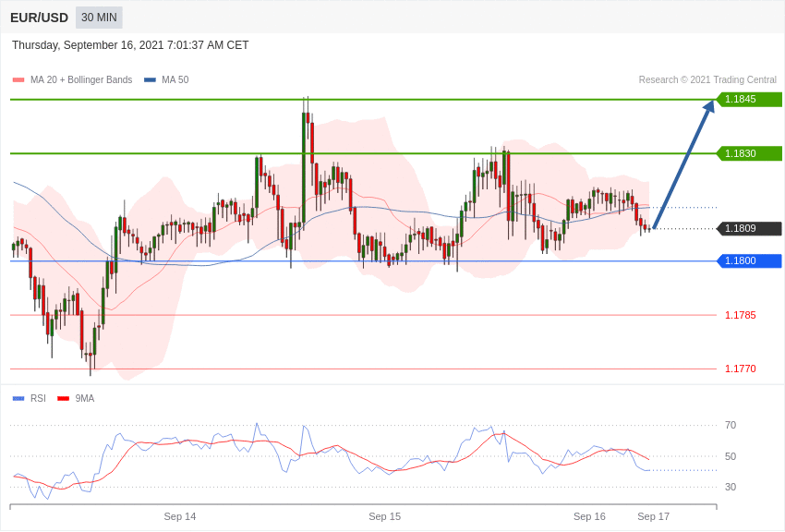The height and width of the screenshot is (532, 785).
Task: Click the 9MA legend red swatch
Action: pyautogui.click(x=63, y=398)
